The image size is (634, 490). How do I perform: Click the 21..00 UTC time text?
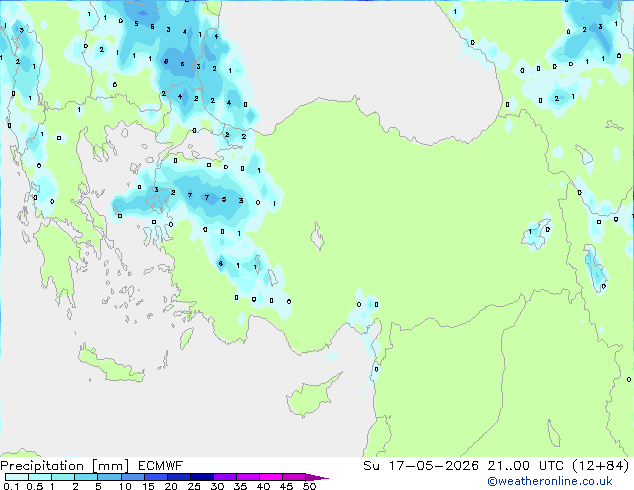click(x=526, y=466)
